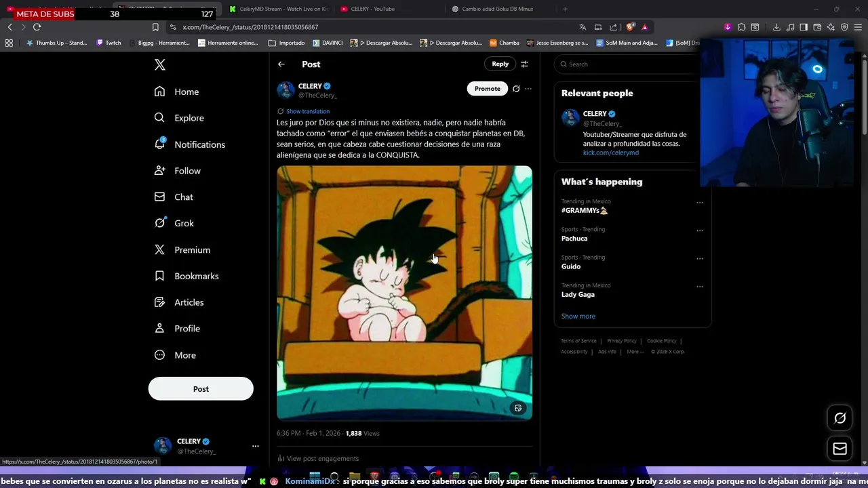Click Show more under What's happening
Viewport: 868px width, 488px height.
pyautogui.click(x=578, y=317)
